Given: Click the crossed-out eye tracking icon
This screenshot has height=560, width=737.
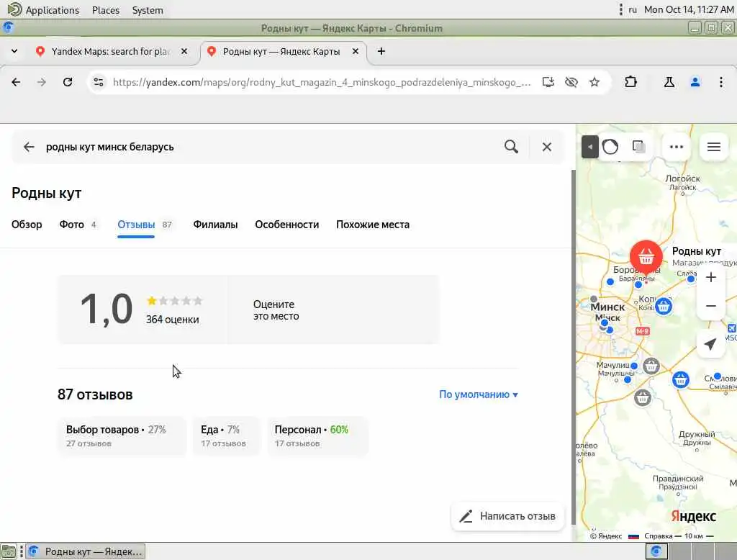Looking at the screenshot, I should point(571,82).
